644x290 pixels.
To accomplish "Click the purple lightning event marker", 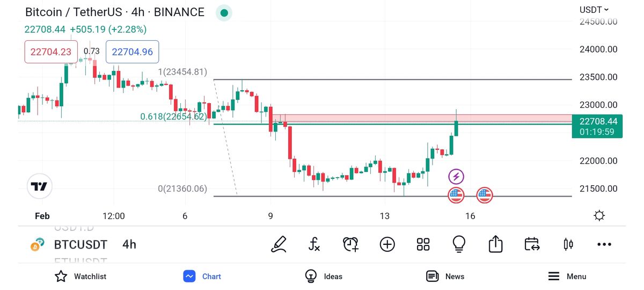I will coord(456,176).
